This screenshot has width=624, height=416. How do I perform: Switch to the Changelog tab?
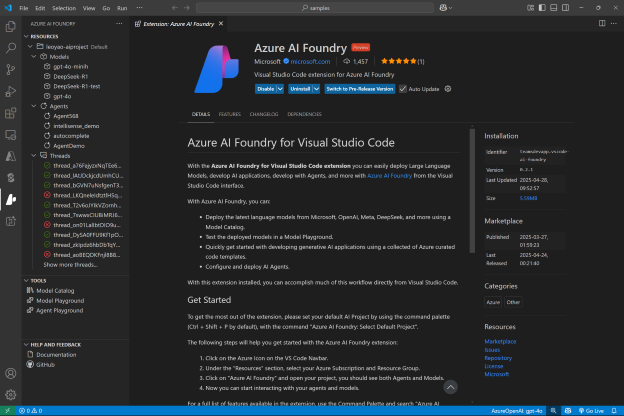coord(264,114)
